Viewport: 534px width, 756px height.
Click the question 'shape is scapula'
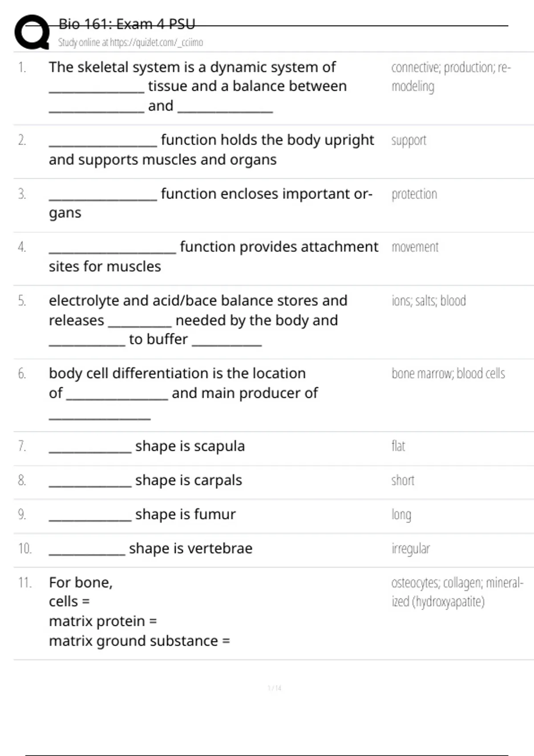[x=190, y=446]
